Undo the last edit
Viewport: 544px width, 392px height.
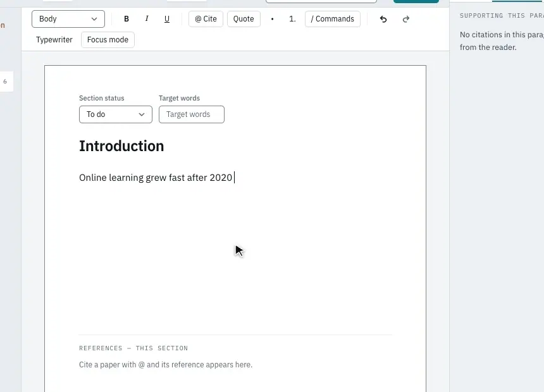[383, 19]
